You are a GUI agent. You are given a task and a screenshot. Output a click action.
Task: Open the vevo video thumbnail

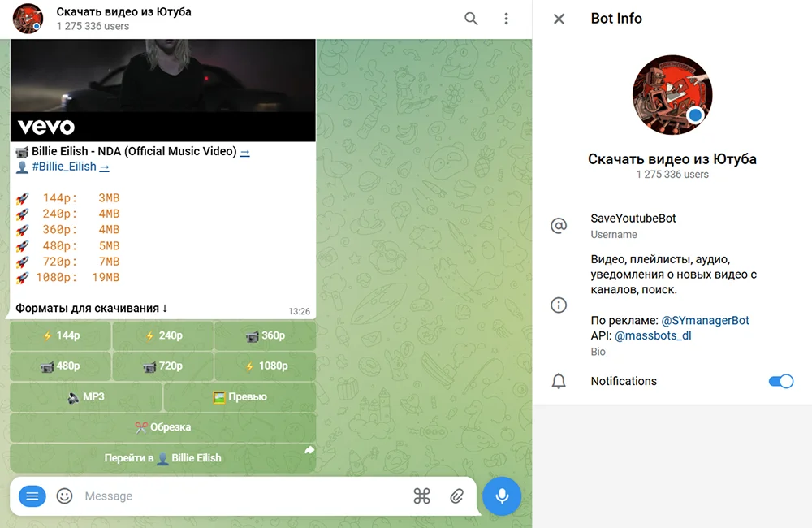tap(162, 89)
